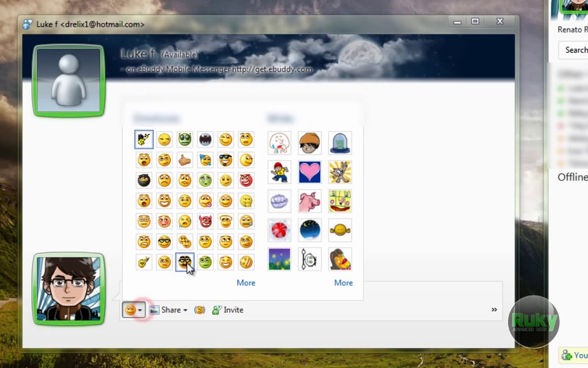Click the Search field in contacts window

pyautogui.click(x=574, y=50)
